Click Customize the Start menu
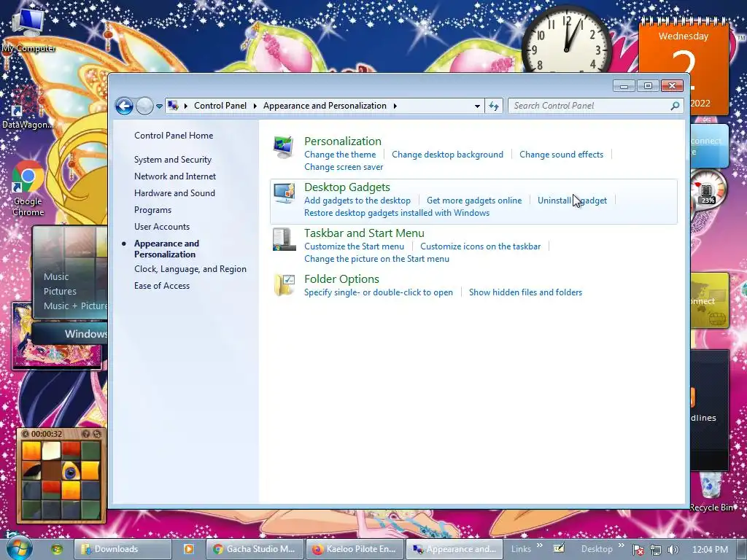Screen dimensions: 747x560 354,246
